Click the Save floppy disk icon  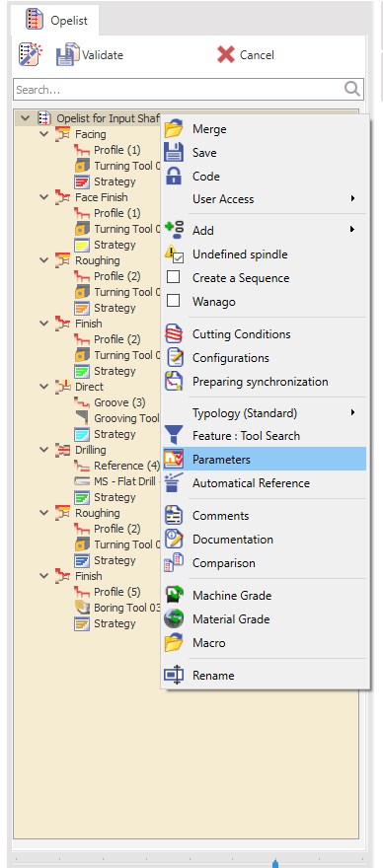[174, 152]
